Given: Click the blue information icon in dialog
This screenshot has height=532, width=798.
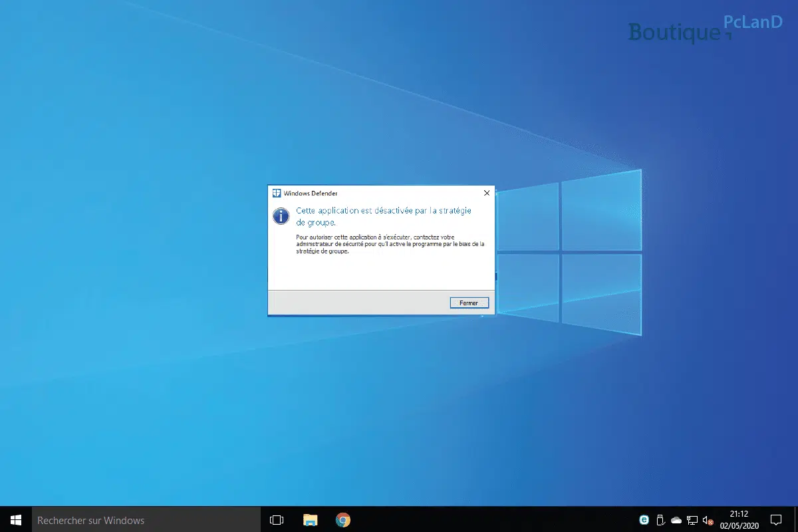Looking at the screenshot, I should click(281, 215).
